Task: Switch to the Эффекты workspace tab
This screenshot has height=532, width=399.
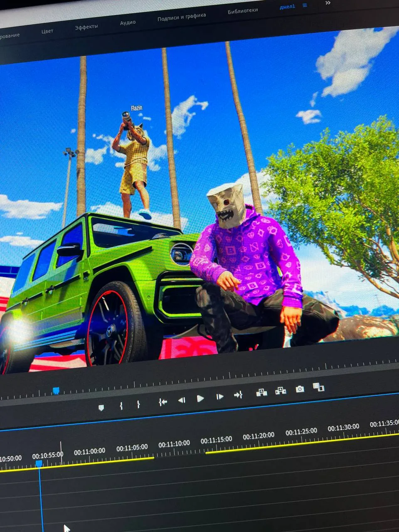Action: pyautogui.click(x=86, y=27)
